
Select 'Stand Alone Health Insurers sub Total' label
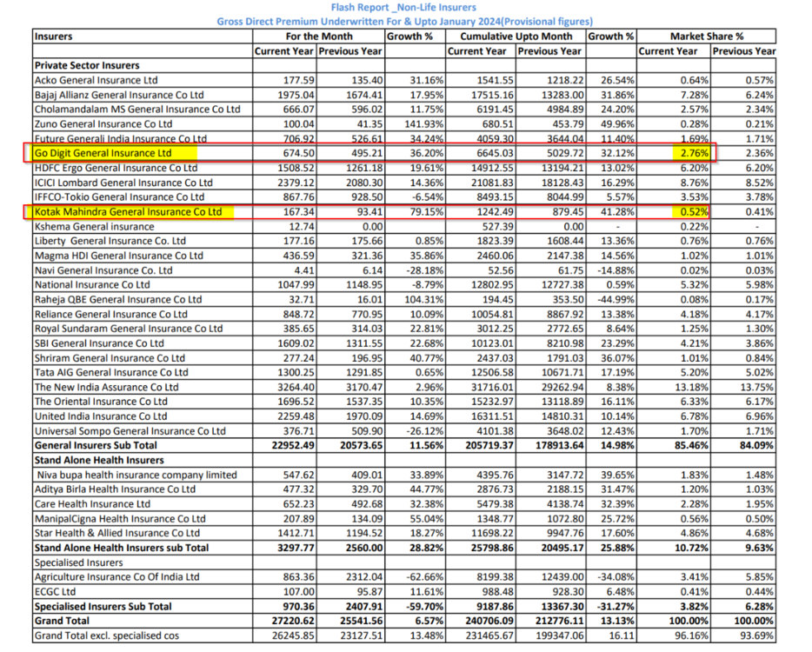(122, 548)
